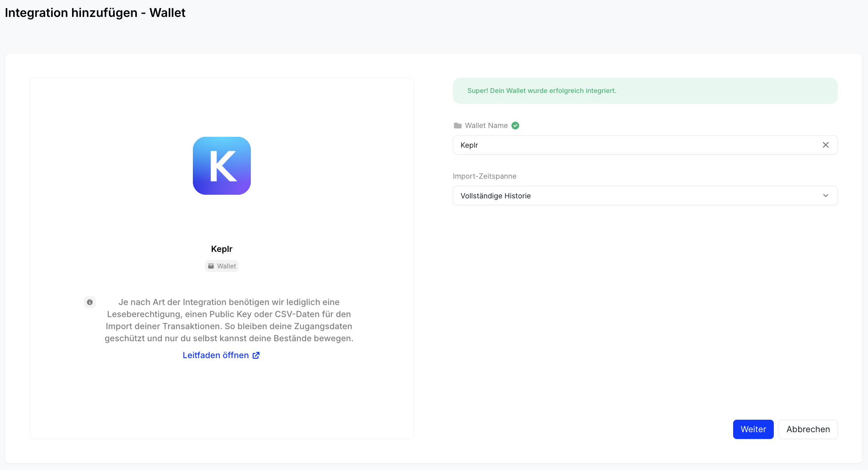
Task: Click the page heading Integration hinzufügen - Wallet
Action: 95,13
